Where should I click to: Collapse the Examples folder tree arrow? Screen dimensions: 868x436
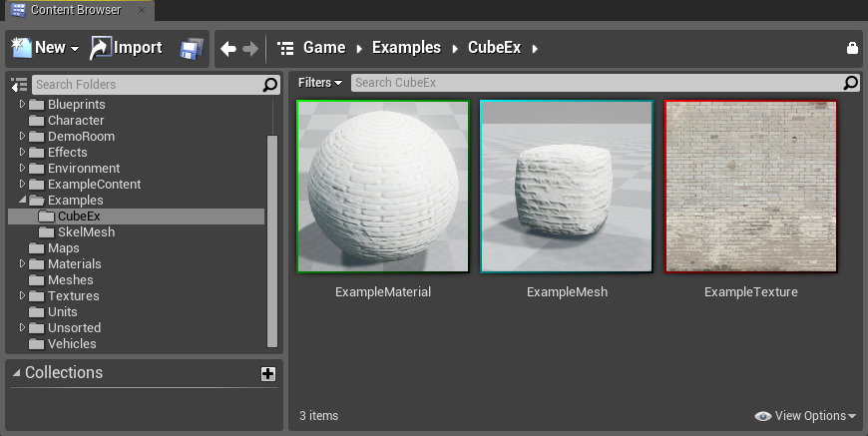tap(24, 201)
